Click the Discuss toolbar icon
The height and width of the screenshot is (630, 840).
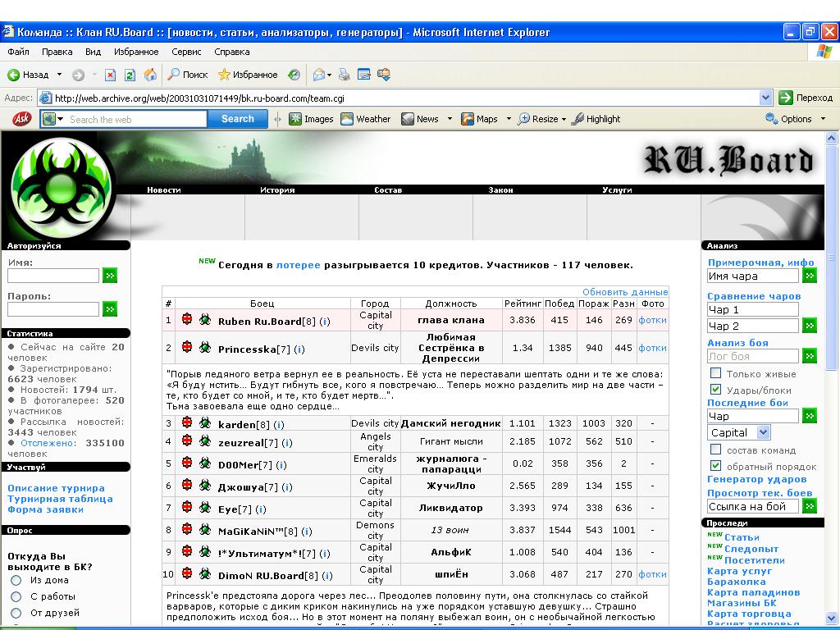pos(384,75)
